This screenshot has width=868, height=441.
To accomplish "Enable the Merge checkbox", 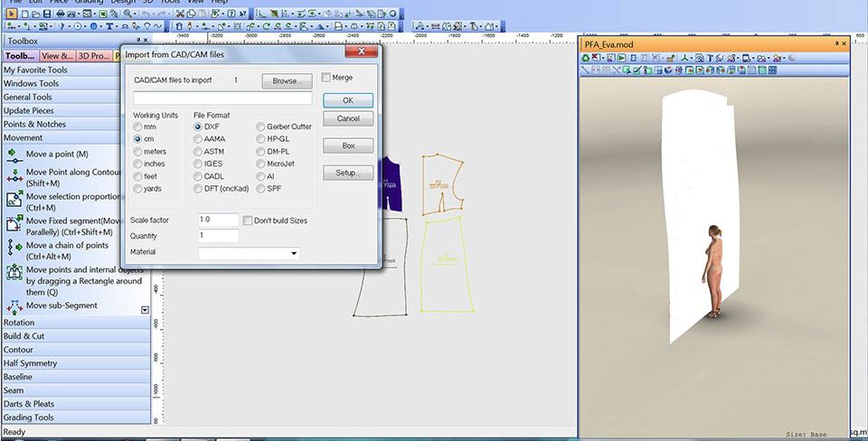I will (x=326, y=79).
